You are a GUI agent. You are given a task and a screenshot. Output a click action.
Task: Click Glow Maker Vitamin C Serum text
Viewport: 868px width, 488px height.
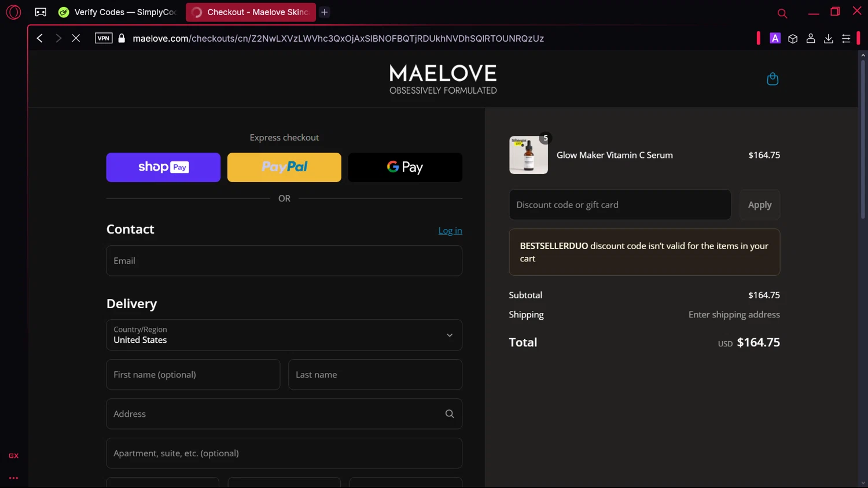tap(615, 155)
